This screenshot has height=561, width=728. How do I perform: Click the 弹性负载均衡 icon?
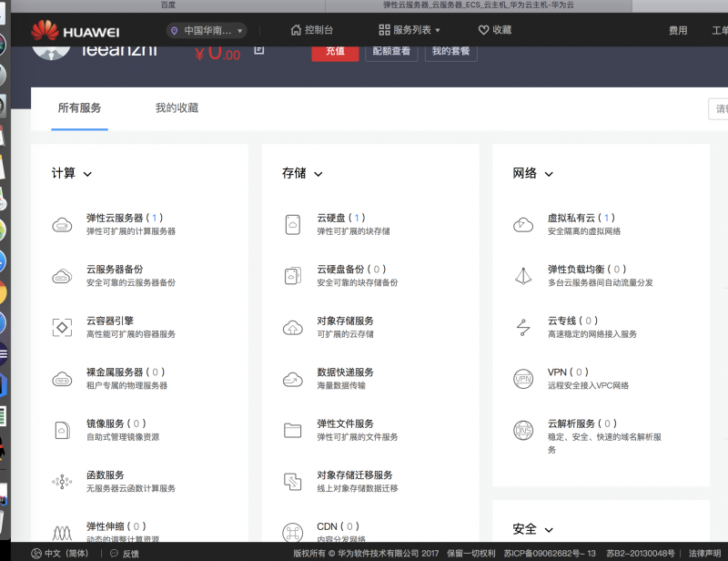pos(523,276)
